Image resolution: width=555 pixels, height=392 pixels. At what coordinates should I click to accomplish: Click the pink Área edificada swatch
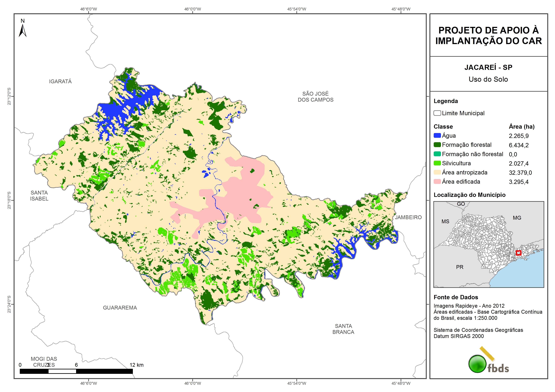click(437, 181)
